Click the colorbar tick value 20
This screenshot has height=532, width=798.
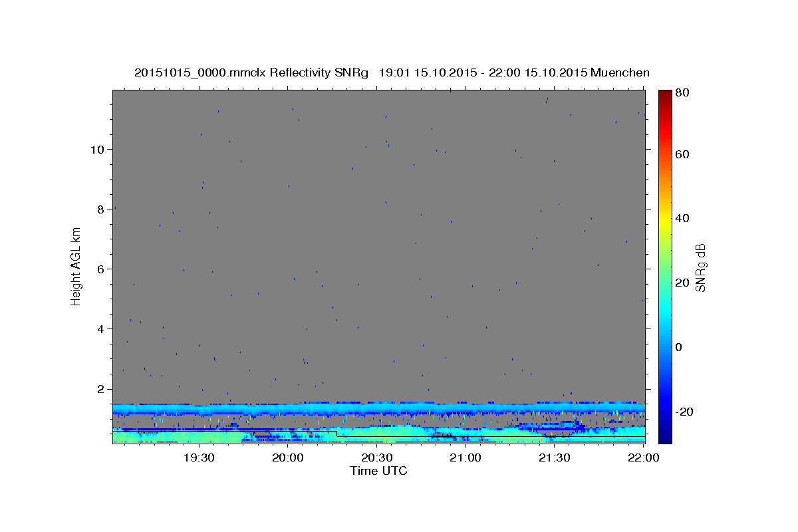point(684,283)
